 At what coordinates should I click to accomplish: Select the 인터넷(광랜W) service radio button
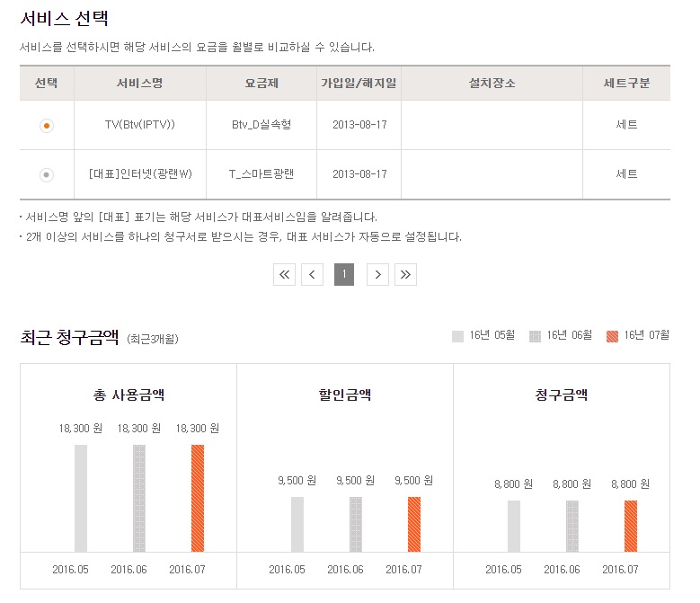click(47, 175)
